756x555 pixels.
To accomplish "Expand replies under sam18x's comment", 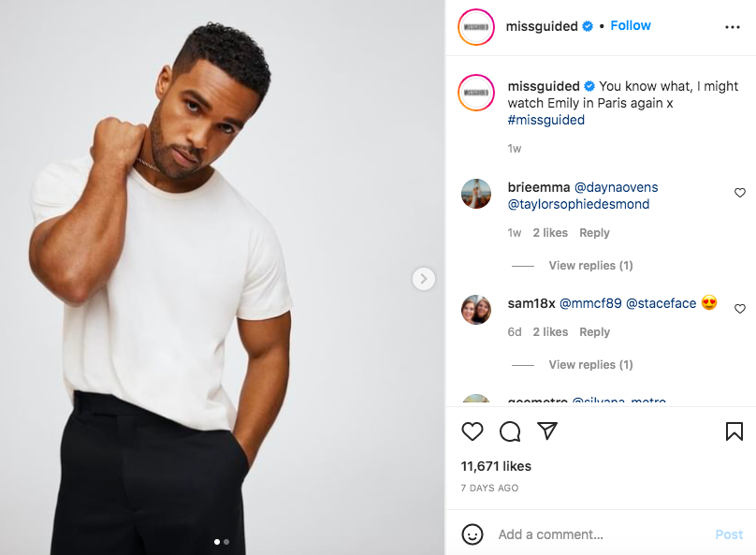I will pos(590,365).
